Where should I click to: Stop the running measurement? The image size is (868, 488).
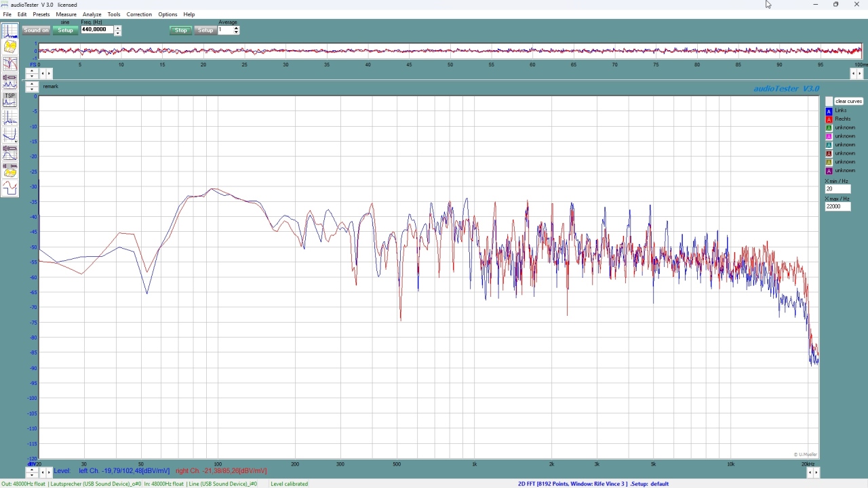(180, 30)
